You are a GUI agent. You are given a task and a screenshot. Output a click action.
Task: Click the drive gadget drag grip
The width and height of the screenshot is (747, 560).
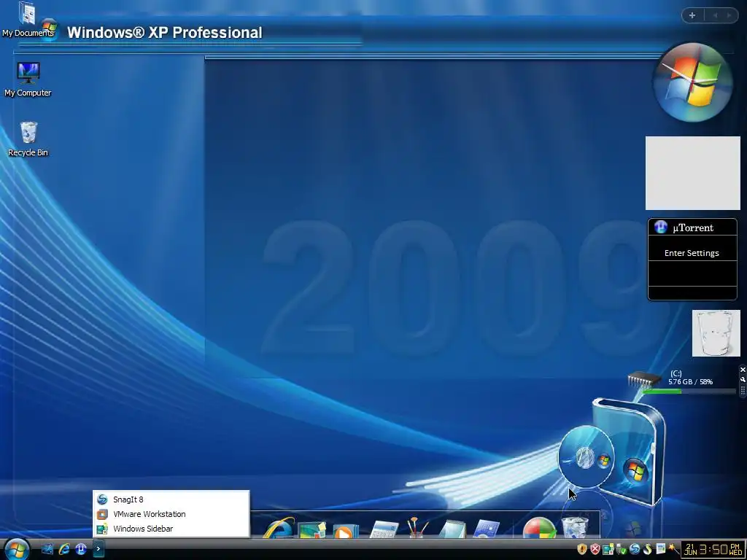click(743, 390)
